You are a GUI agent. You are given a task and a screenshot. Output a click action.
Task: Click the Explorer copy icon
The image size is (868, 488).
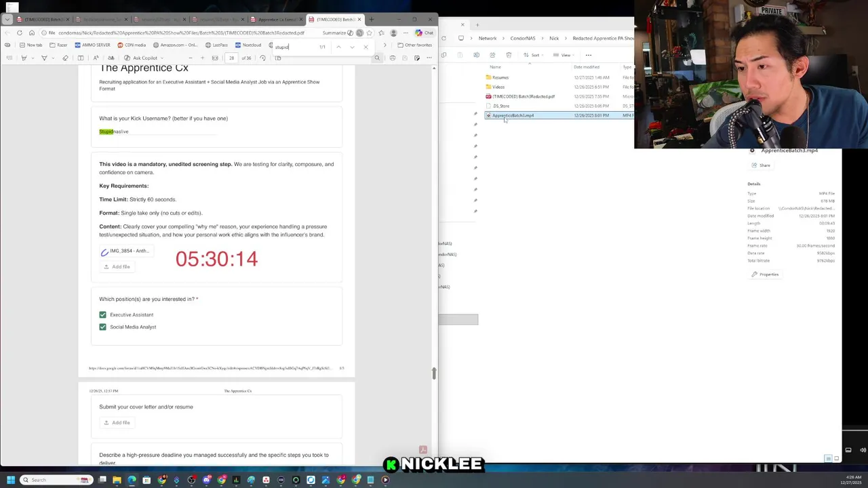tap(443, 55)
